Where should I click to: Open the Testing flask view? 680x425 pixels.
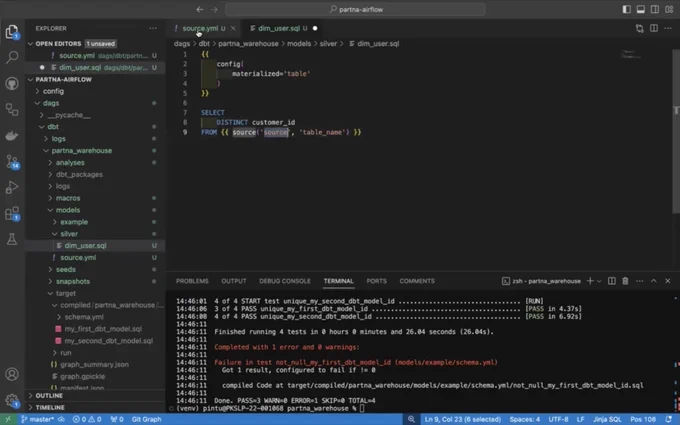(x=12, y=239)
